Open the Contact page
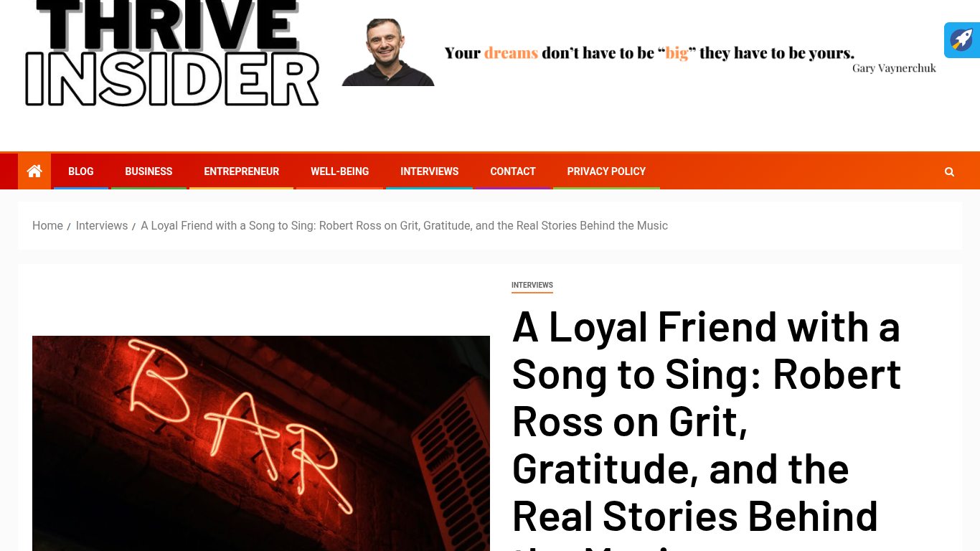The image size is (980, 551). (513, 171)
